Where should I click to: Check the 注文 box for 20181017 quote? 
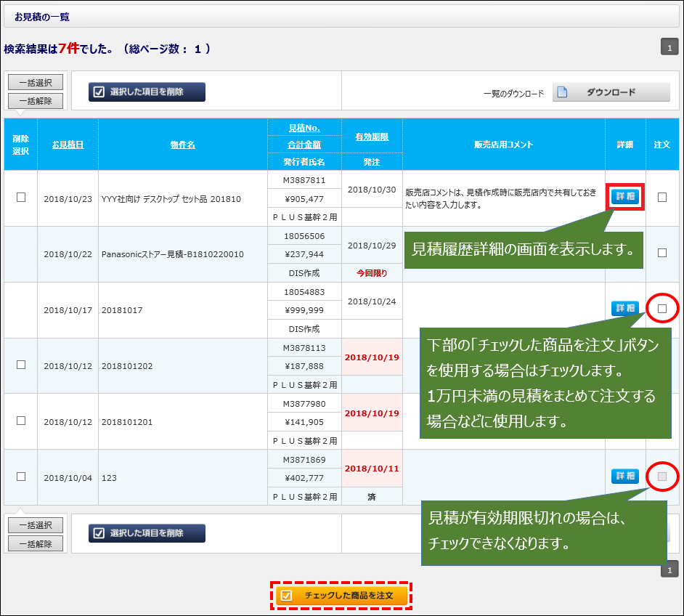662,309
